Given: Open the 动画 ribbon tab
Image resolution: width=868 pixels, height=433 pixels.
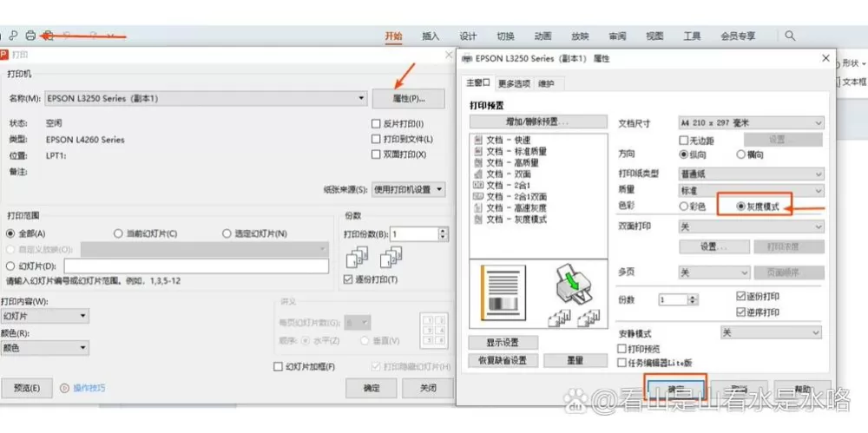Looking at the screenshot, I should coord(542,36).
